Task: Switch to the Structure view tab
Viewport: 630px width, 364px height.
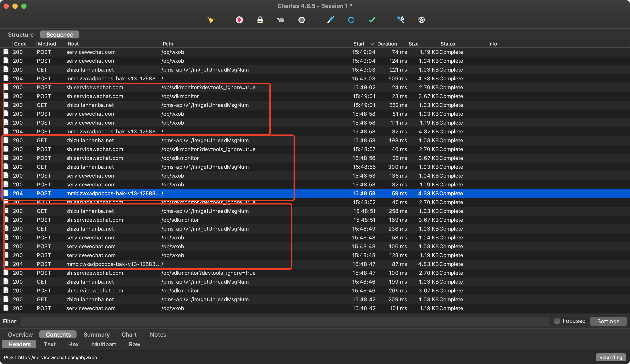Action: (21, 34)
